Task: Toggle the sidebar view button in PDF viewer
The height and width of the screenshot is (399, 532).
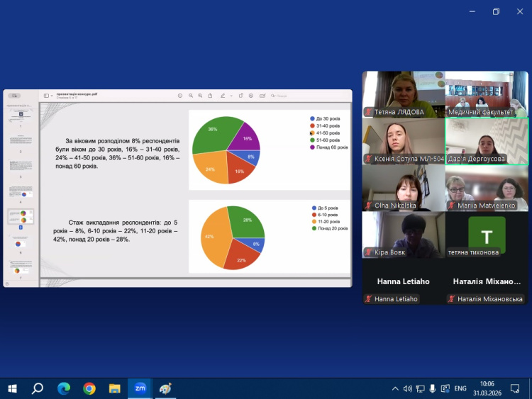Action: 46,96
